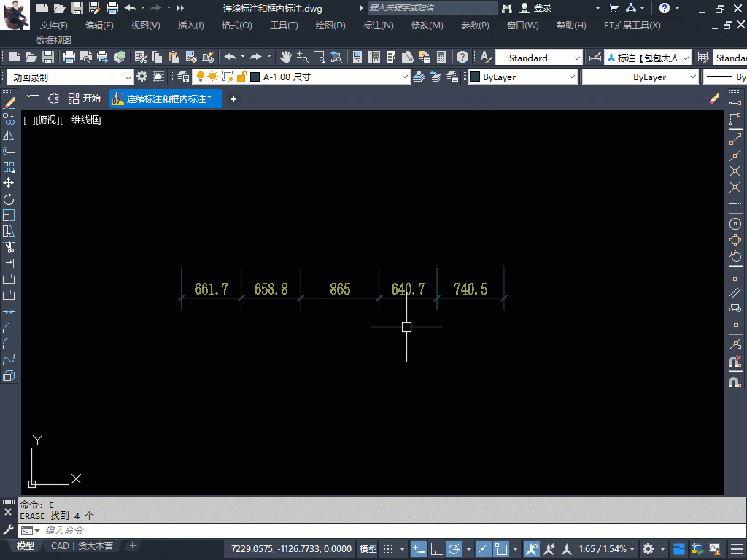
Task: Click the Snap to Endpoint icon
Action: (735, 139)
